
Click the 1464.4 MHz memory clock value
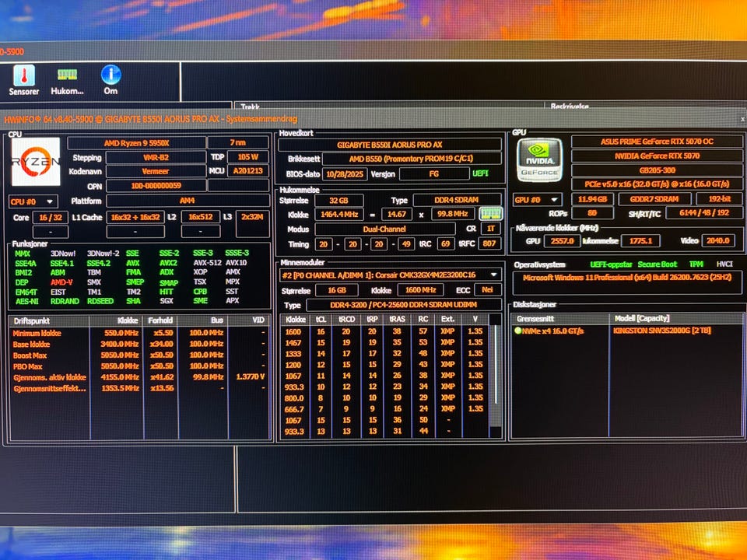(339, 215)
